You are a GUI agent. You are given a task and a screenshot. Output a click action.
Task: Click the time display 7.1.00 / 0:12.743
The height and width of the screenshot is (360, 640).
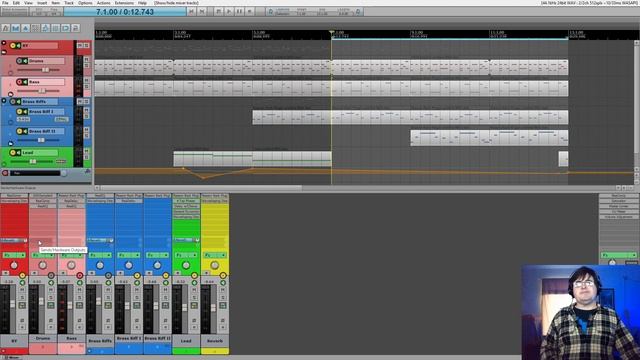click(125, 12)
